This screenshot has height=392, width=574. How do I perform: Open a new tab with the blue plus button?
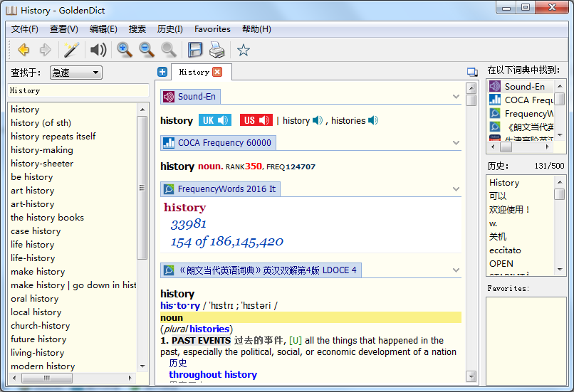tap(162, 72)
